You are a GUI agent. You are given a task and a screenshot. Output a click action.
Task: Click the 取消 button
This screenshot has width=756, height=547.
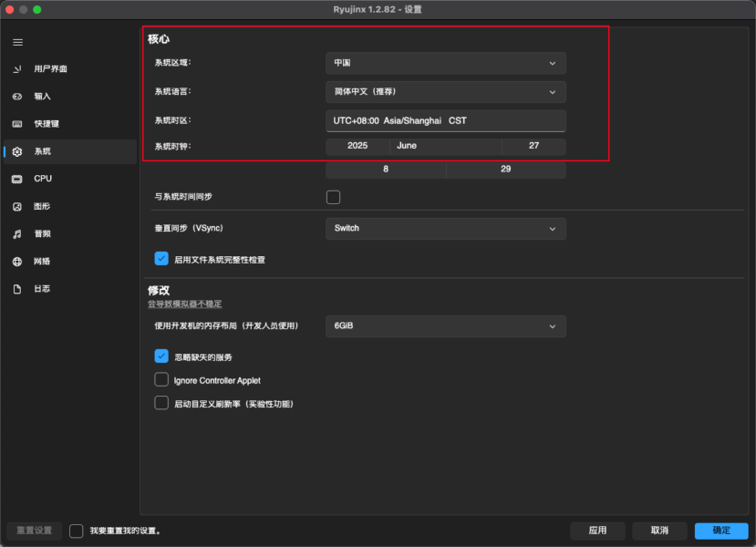coord(659,531)
